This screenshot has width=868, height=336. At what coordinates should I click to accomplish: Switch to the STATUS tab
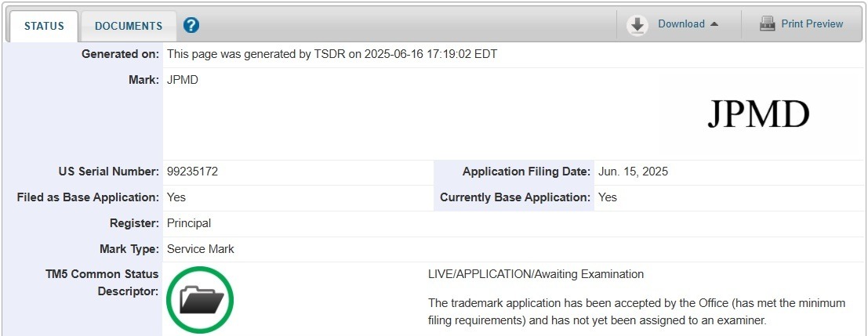[x=44, y=26]
